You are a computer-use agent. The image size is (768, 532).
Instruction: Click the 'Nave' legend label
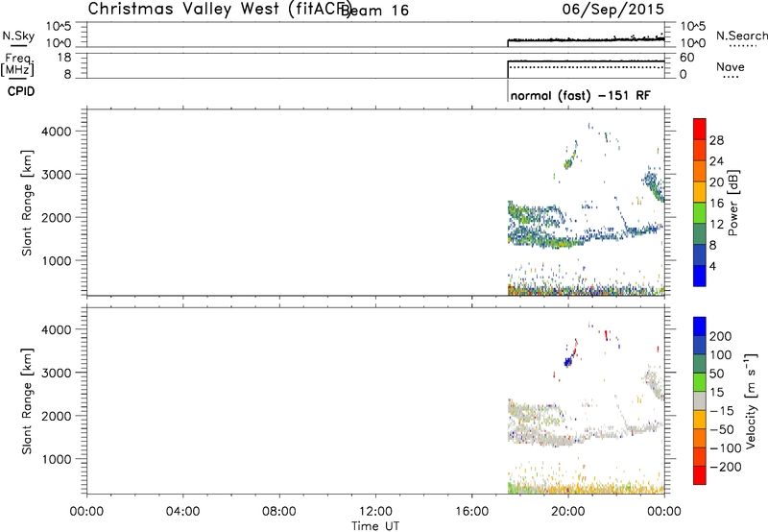point(730,66)
